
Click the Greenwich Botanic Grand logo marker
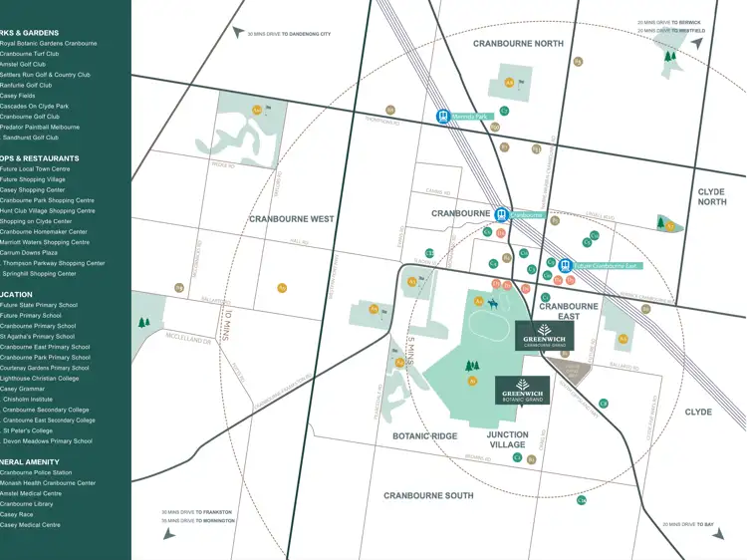(522, 391)
